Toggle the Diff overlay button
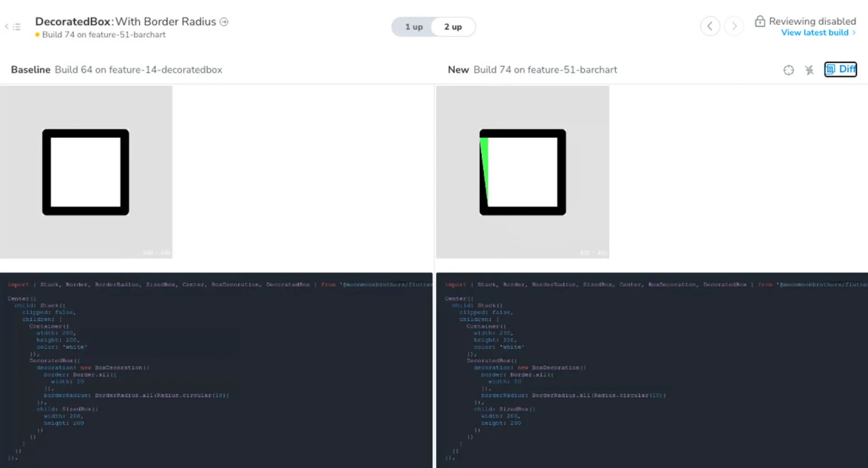Viewport: 868px width, 468px height. [x=840, y=69]
